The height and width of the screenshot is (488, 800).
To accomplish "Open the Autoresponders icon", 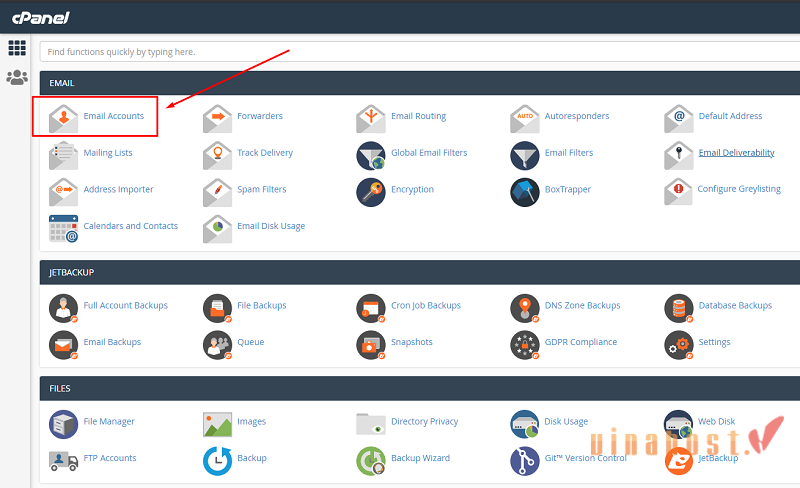I will point(525,117).
